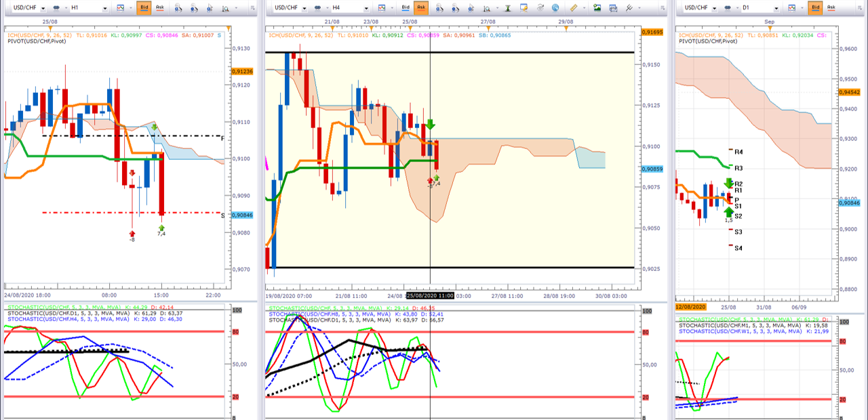868x420 pixels.
Task: Click the zoom in icon on H1 chart
Action: [178, 8]
